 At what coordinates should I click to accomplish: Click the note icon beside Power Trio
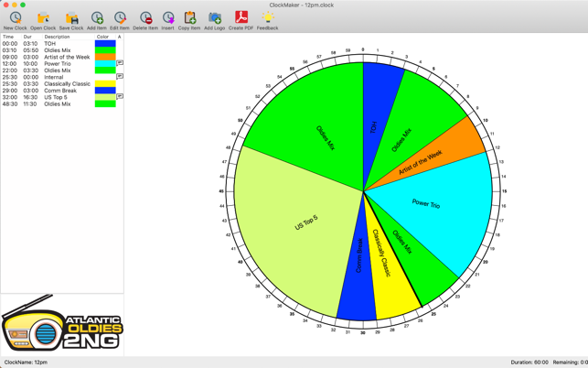pyautogui.click(x=120, y=63)
